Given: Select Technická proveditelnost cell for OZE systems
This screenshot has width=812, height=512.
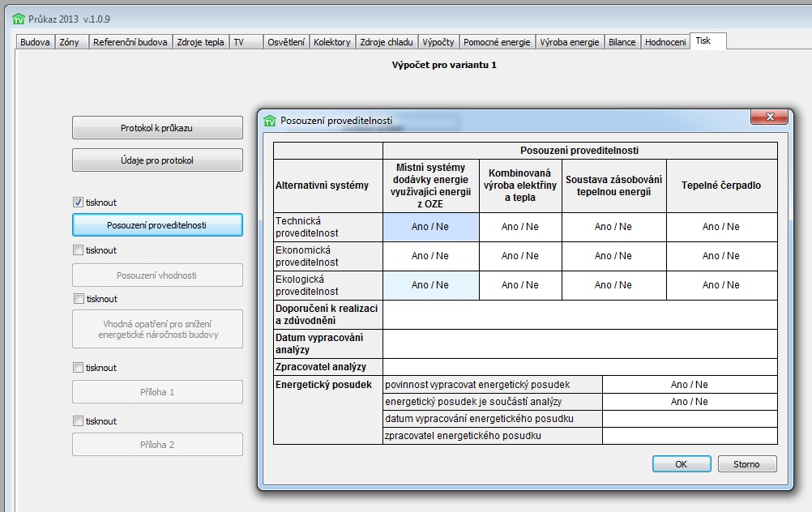Looking at the screenshot, I should (x=430, y=227).
